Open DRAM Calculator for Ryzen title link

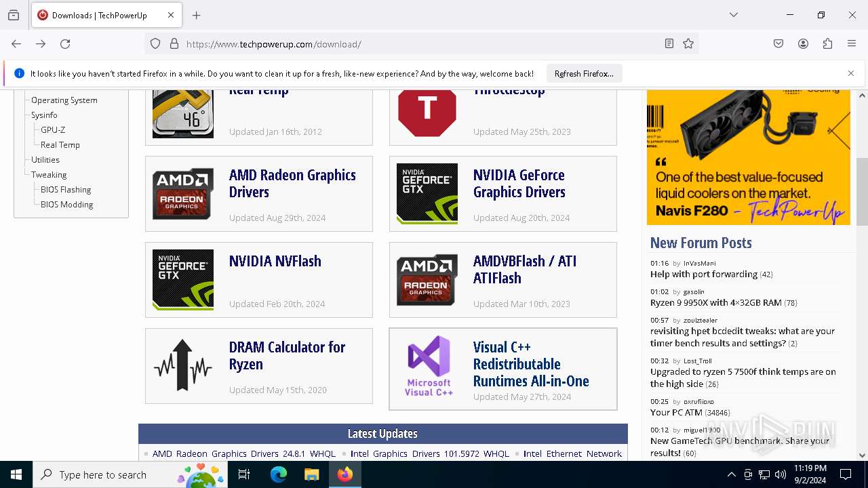[x=288, y=356]
